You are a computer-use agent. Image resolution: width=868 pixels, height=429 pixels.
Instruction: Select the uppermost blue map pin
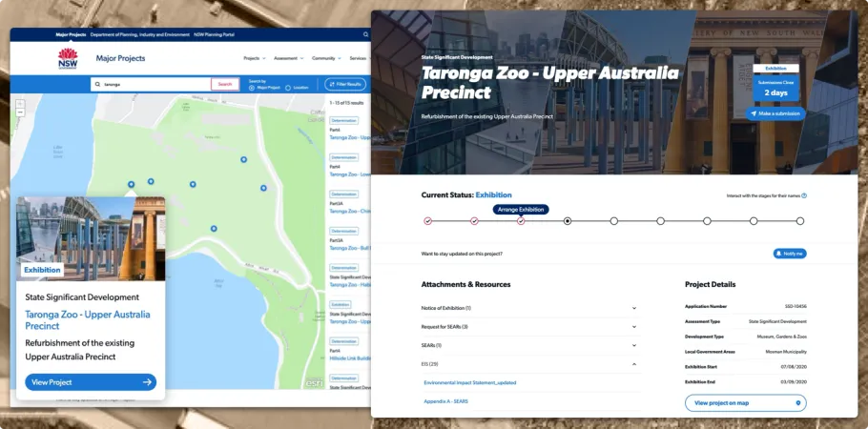click(243, 159)
